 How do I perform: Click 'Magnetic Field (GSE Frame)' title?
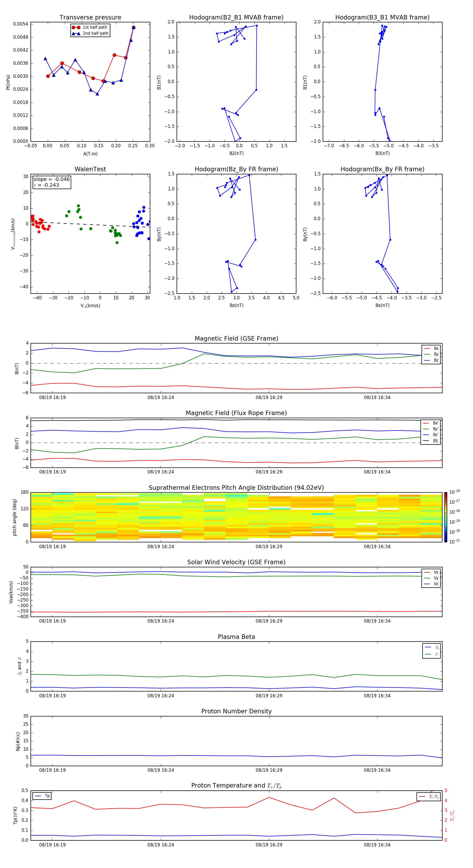(236, 339)
